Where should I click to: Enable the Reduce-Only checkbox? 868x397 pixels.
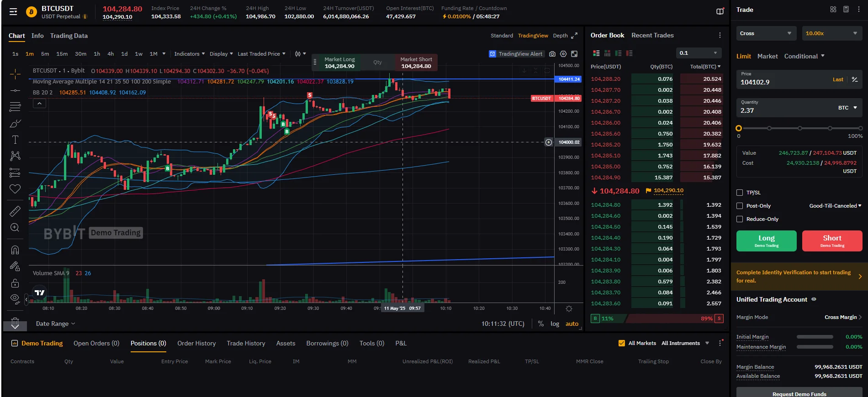(x=740, y=219)
